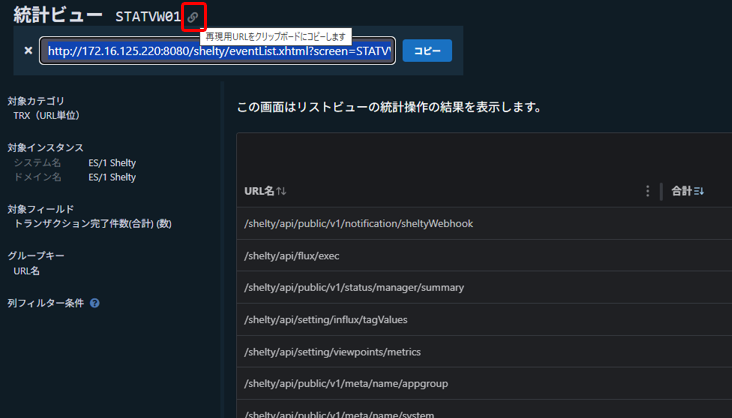The image size is (732, 418).
Task: Click the グループキー heading
Action: click(36, 256)
